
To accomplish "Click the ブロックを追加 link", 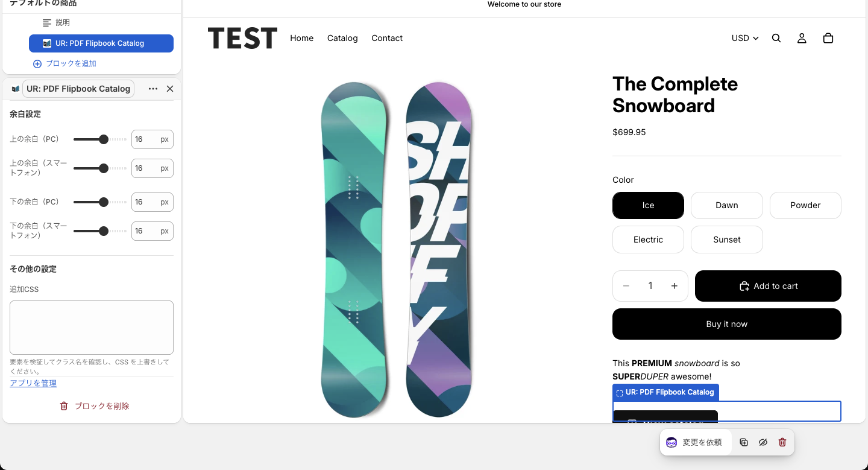I will [64, 63].
